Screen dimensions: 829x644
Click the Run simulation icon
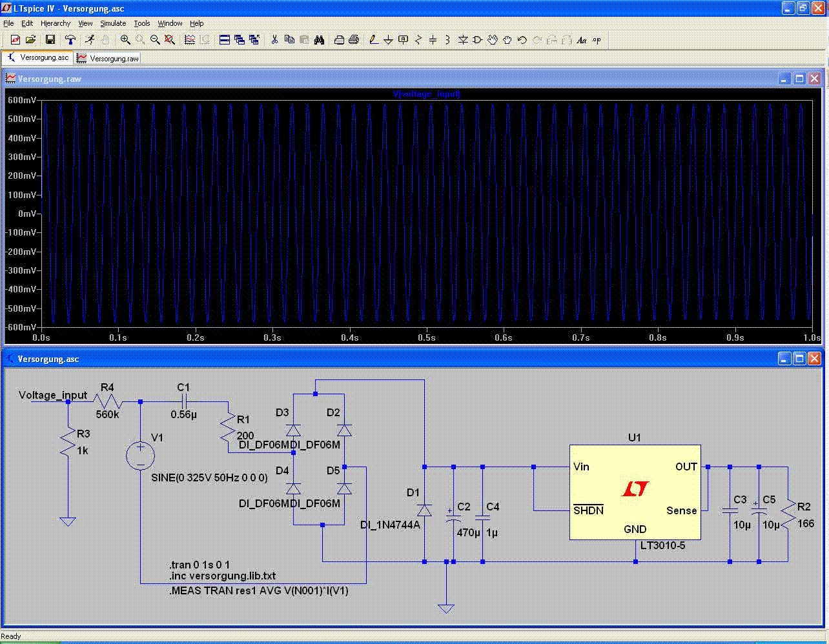tap(90, 40)
